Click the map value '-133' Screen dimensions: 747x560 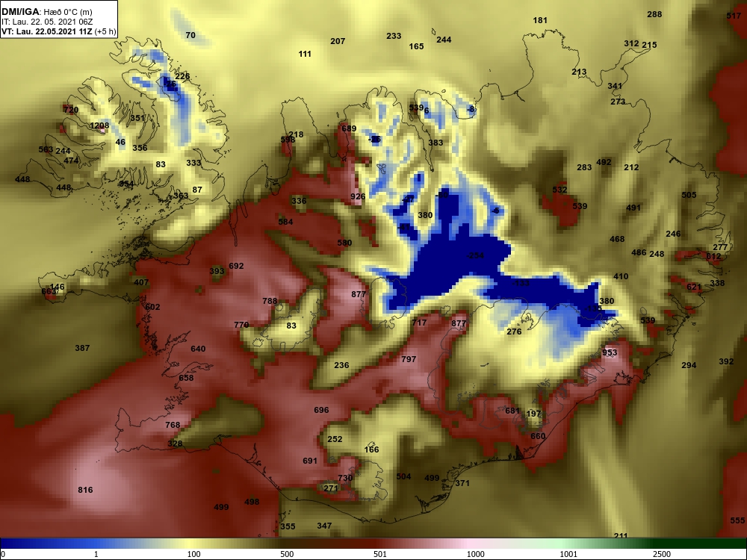tap(520, 283)
